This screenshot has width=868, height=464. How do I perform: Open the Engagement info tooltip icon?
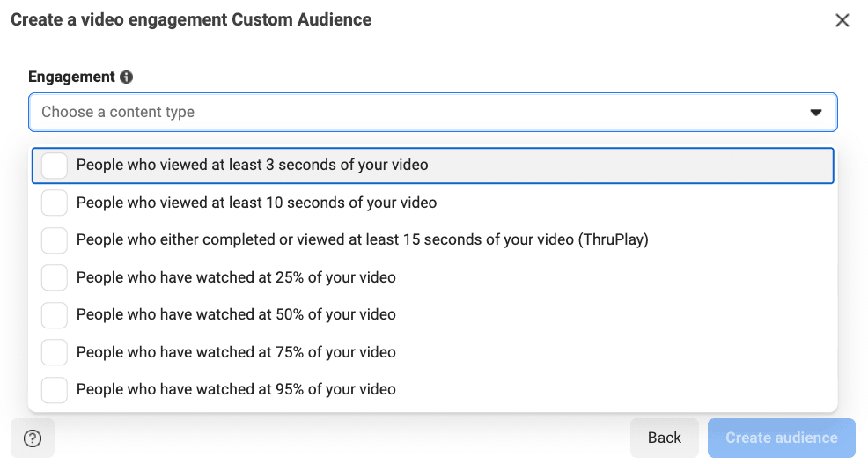point(126,77)
